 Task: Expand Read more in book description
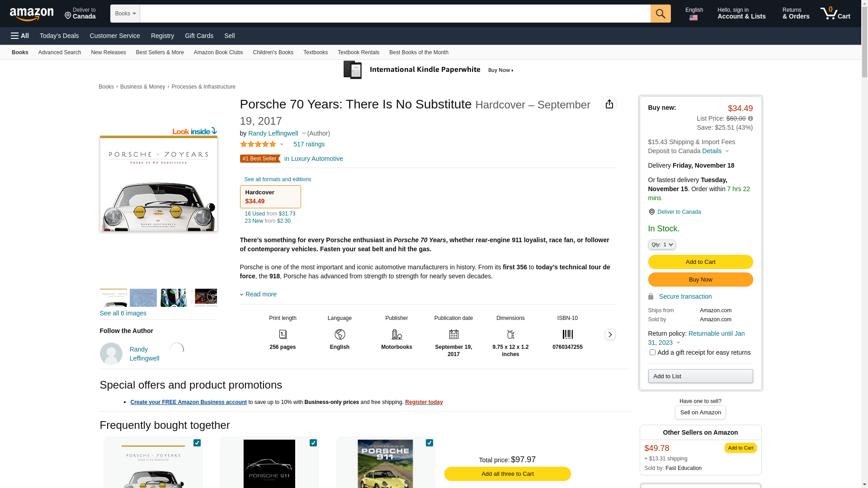pos(260,294)
